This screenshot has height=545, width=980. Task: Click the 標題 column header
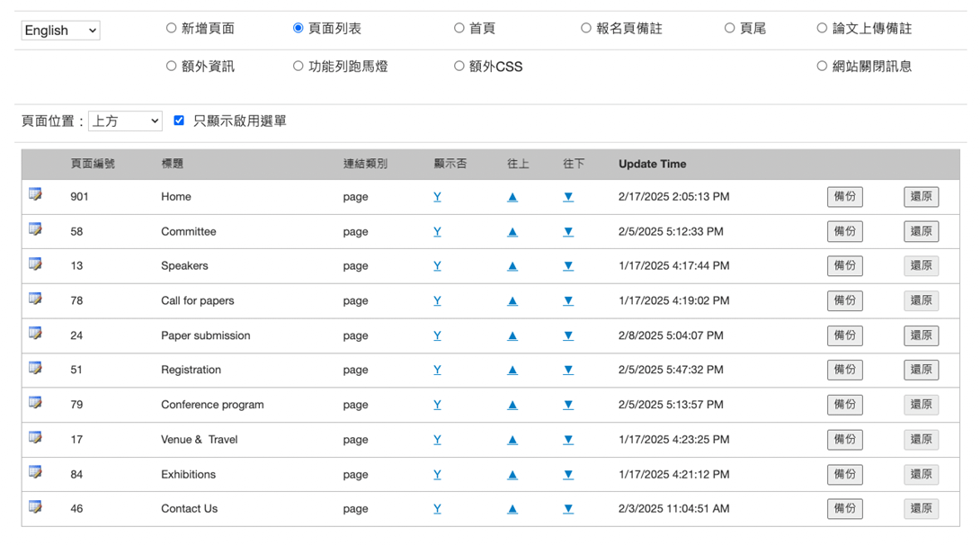click(172, 164)
